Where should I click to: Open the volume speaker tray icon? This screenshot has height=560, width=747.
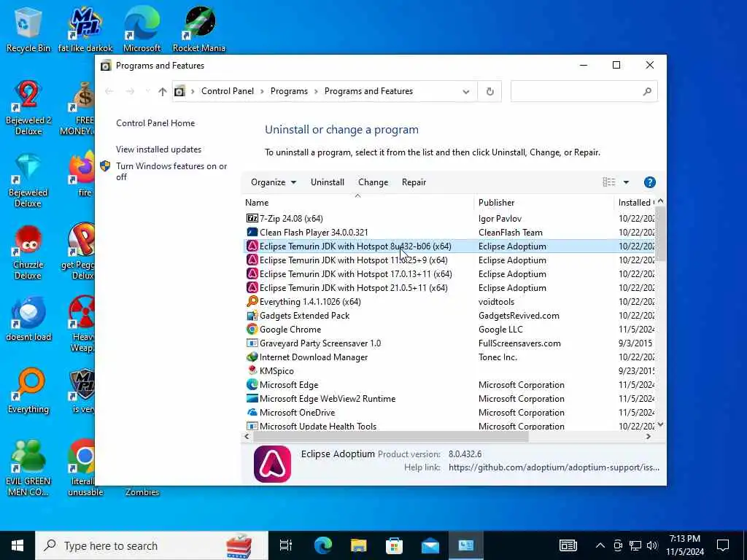click(651, 545)
